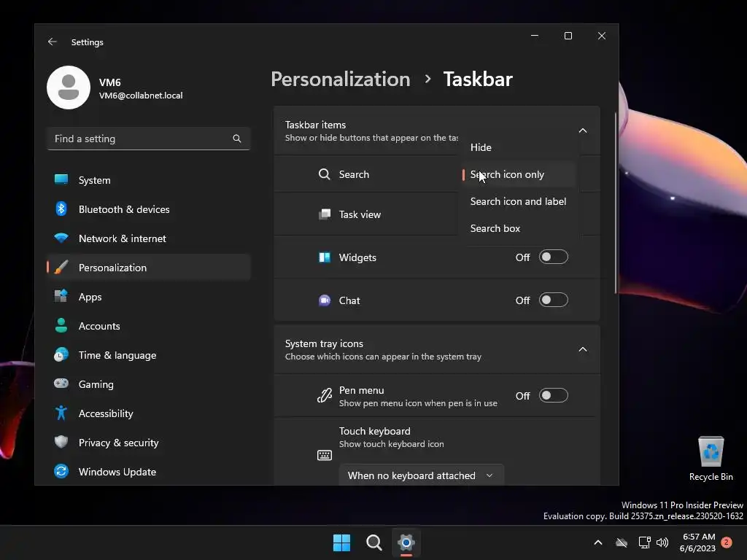This screenshot has height=560, width=747.
Task: Go to Personalization breadcrumb
Action: (340, 79)
